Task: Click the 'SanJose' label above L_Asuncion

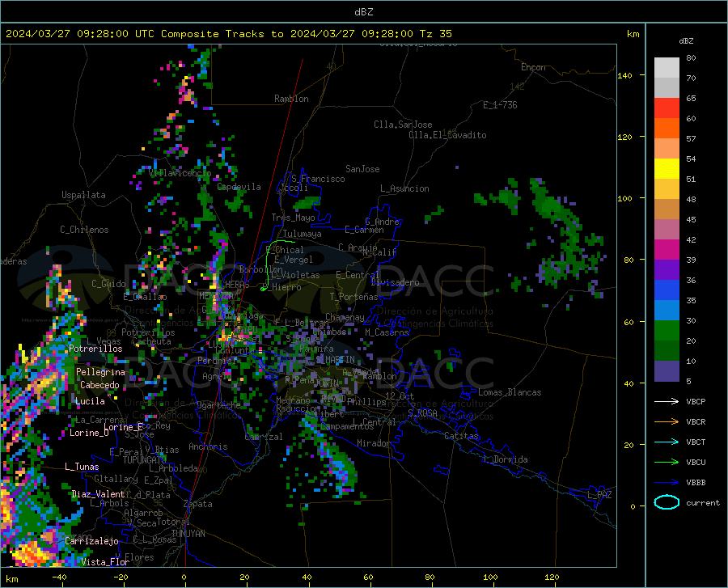Action: pyautogui.click(x=362, y=169)
